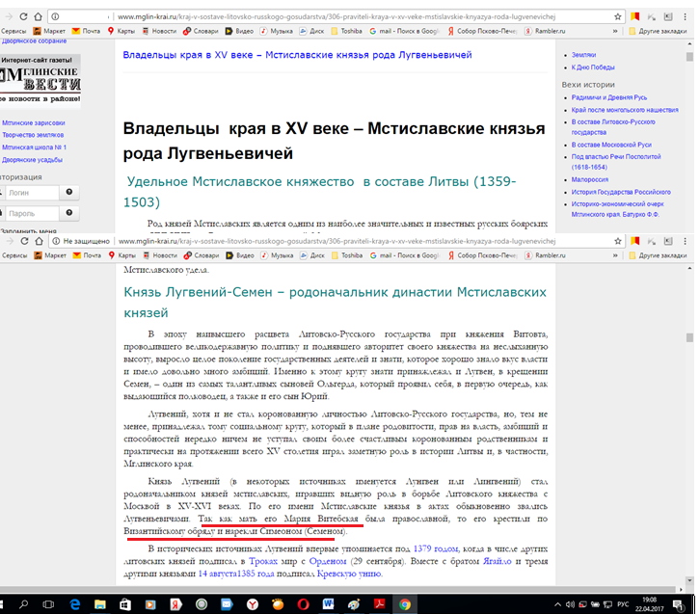The image size is (700, 614).
Task: Launch the Opera browser from the taskbar
Action: tap(303, 604)
